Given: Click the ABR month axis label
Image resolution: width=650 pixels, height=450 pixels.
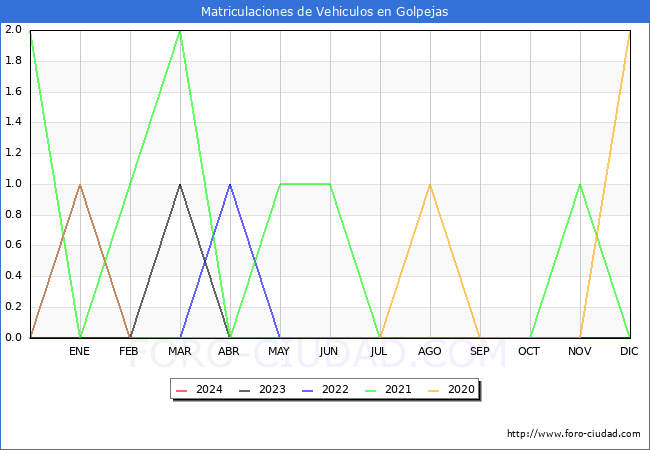Looking at the screenshot, I should pyautogui.click(x=229, y=351).
